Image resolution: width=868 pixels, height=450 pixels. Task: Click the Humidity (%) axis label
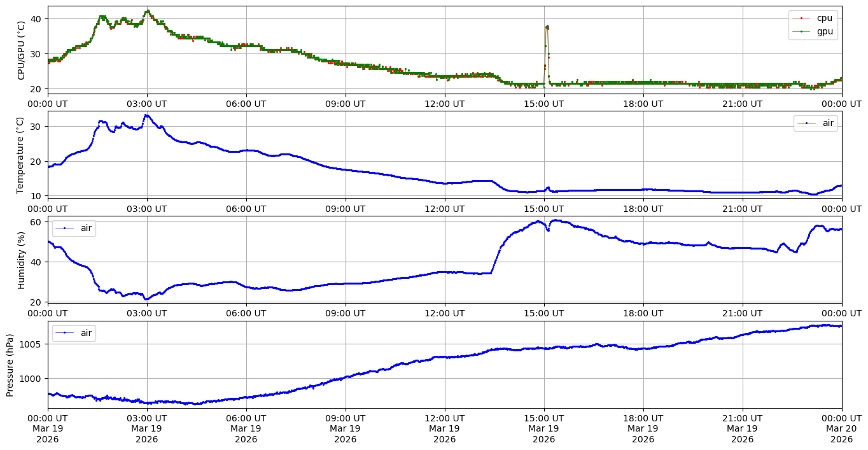point(21,260)
